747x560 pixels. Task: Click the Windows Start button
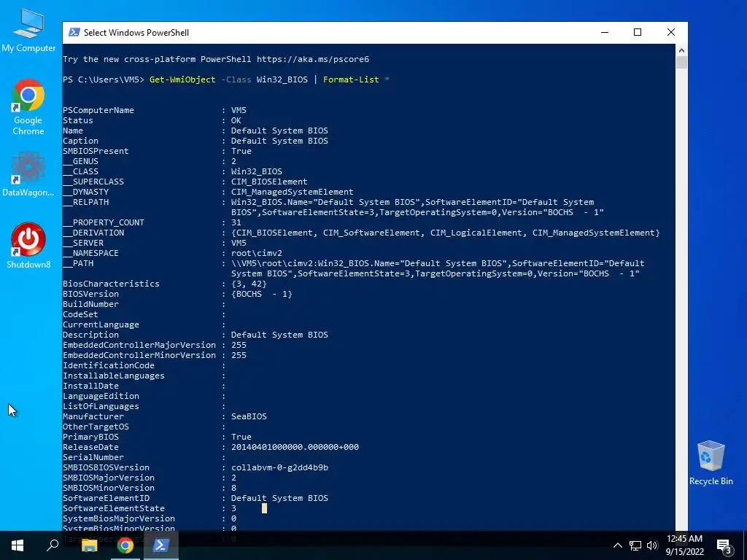point(18,545)
